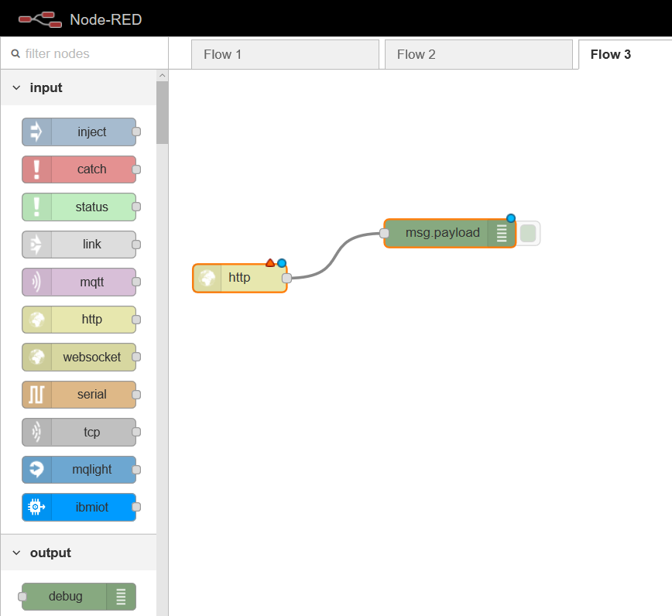The image size is (672, 616).
Task: Click the msg.payload debug node on canvas
Action: tap(450, 233)
